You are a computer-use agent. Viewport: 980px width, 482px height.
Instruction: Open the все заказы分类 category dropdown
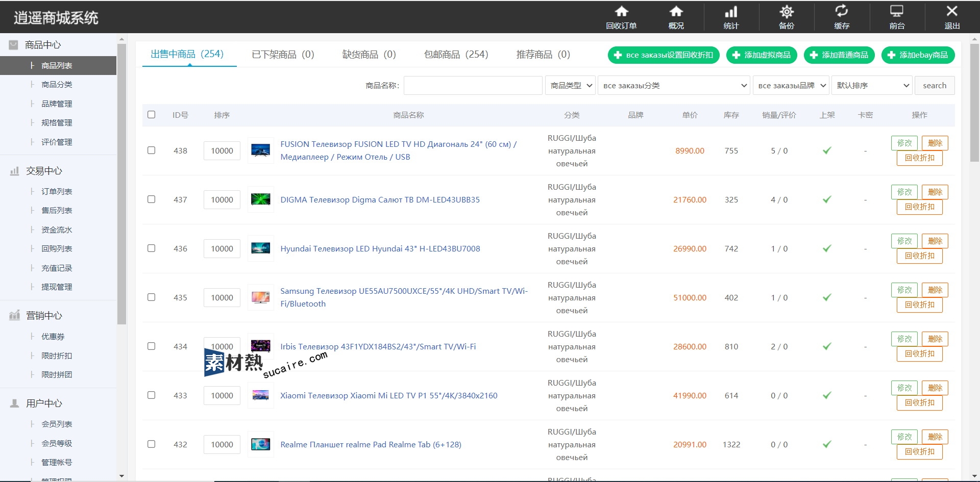pos(674,85)
